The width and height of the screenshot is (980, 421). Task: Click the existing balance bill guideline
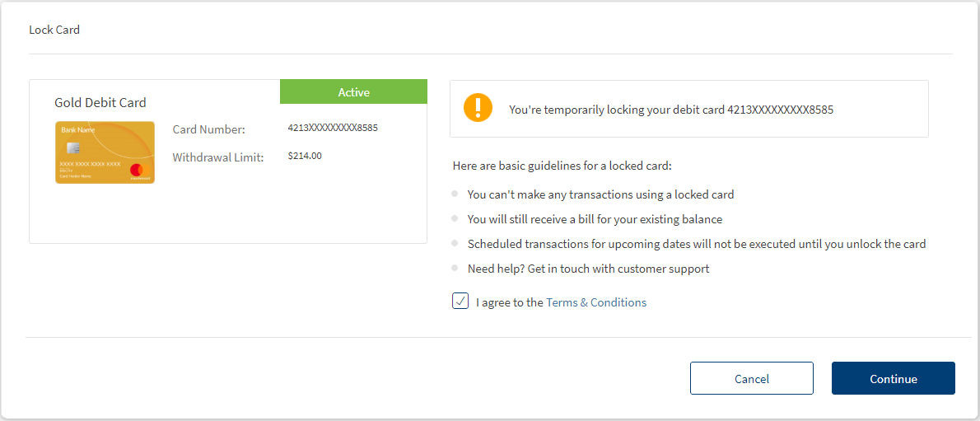tap(595, 219)
